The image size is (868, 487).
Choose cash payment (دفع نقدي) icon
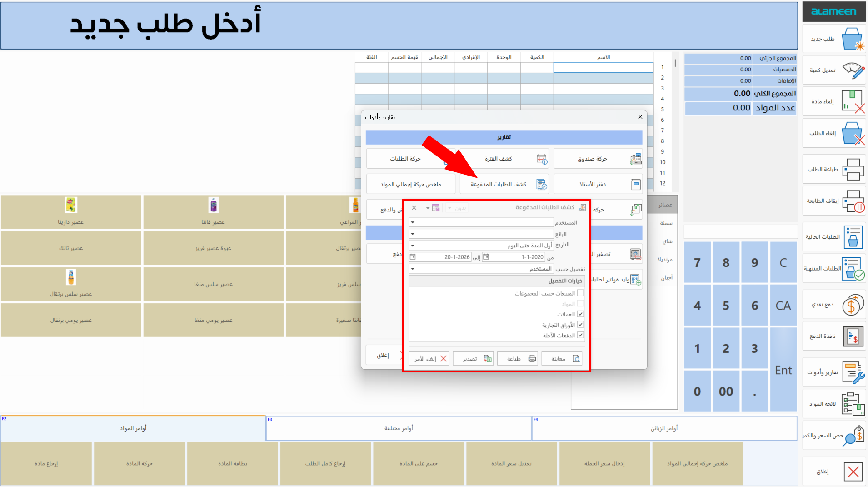click(853, 305)
